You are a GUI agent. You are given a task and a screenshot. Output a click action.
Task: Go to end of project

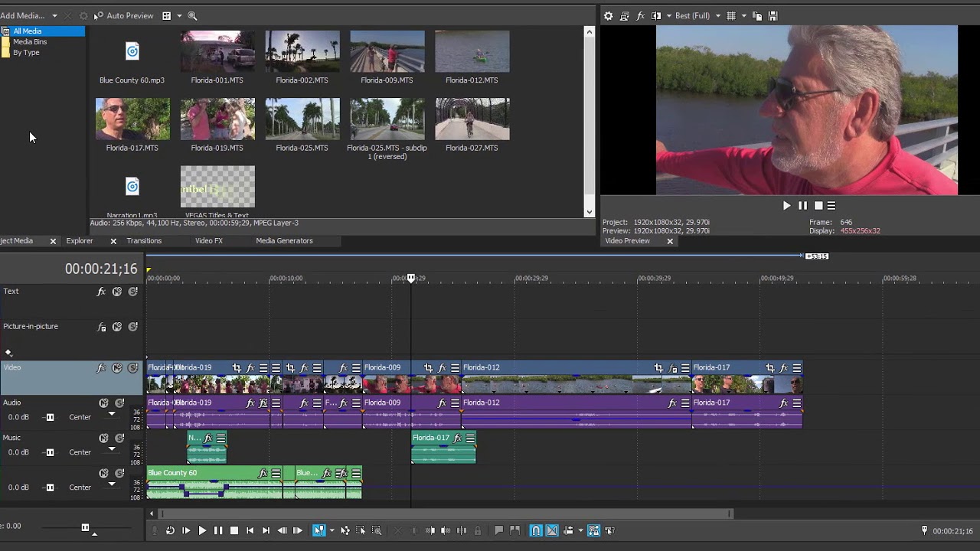(x=266, y=530)
